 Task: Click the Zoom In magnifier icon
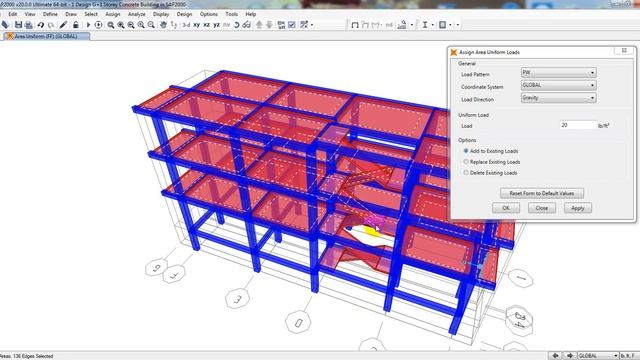[x=141, y=25]
